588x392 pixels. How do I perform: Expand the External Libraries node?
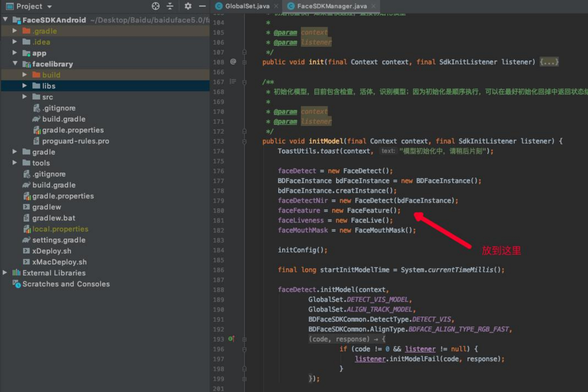[5, 272]
